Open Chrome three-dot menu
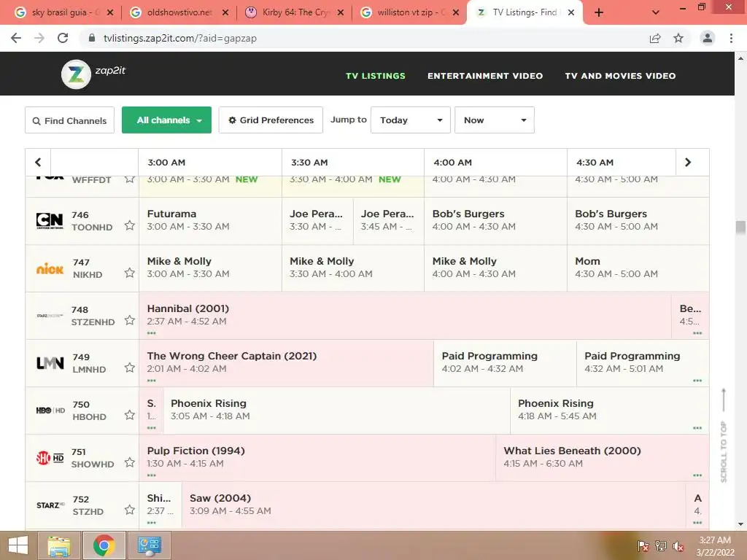747x560 pixels. pyautogui.click(x=731, y=38)
